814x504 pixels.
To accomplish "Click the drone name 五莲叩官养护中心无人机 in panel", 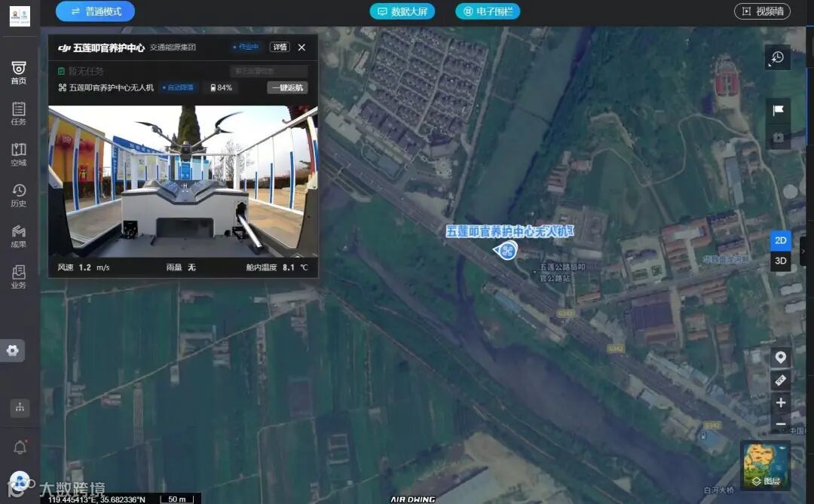I will tap(112, 87).
